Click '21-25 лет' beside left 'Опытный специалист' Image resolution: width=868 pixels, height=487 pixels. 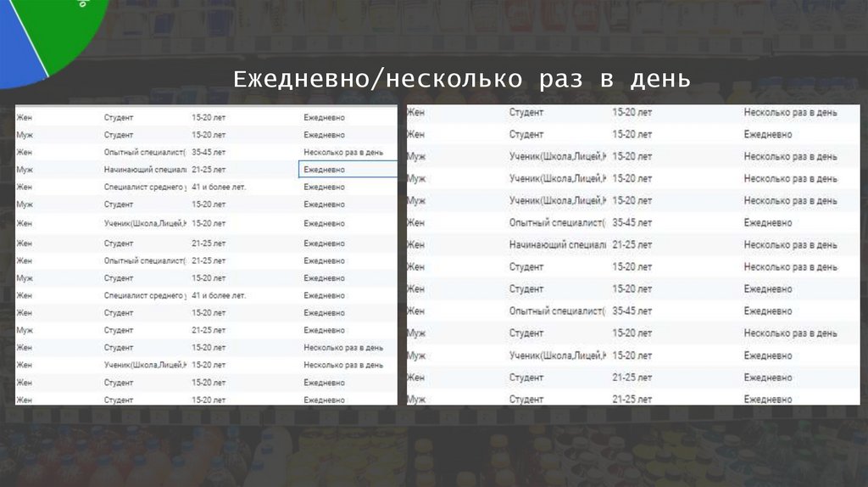coord(209,260)
